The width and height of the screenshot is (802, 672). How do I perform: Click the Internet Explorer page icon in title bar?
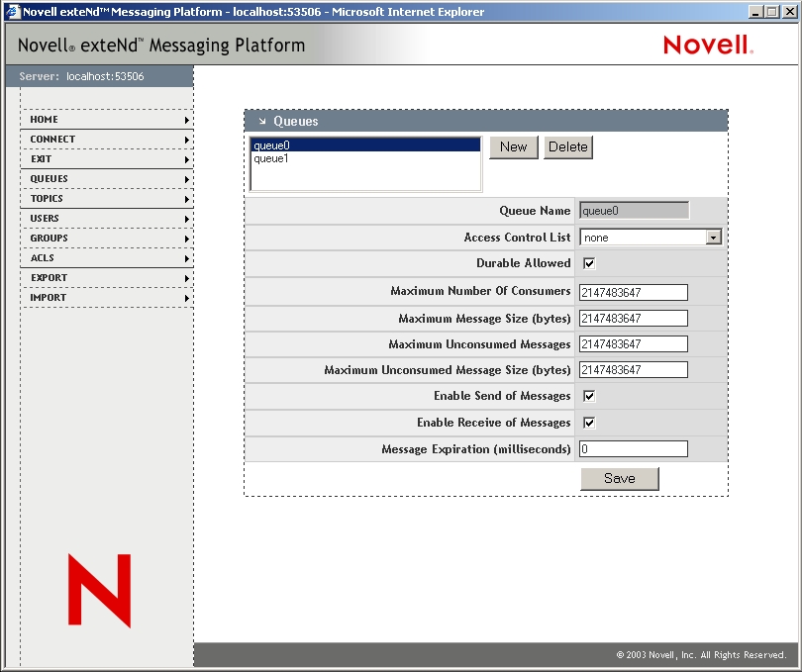13,11
